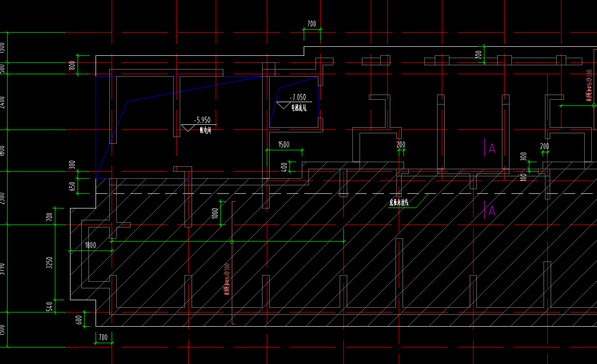The height and width of the screenshot is (364, 597).
Task: Select the 540 dimension text
Action: pyautogui.click(x=49, y=307)
